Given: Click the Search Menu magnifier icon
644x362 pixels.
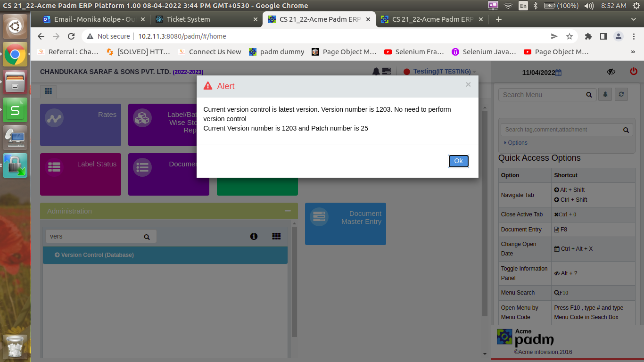Looking at the screenshot, I should [589, 95].
